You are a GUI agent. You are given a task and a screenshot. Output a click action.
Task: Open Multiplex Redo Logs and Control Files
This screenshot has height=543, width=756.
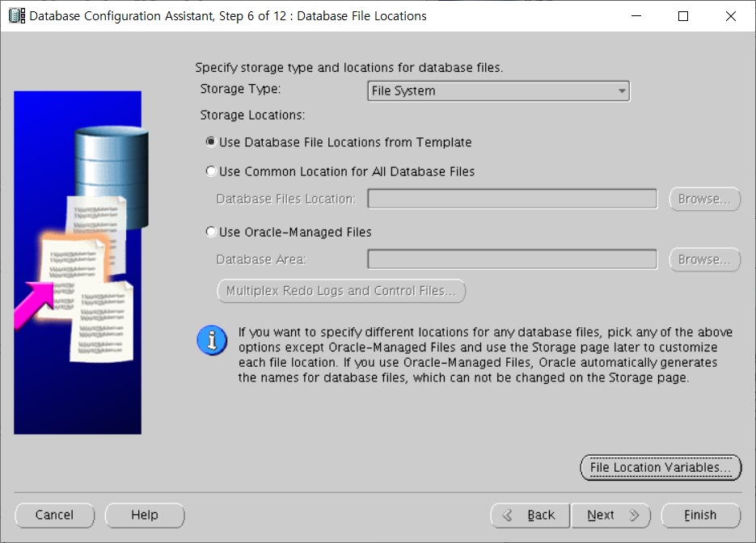pos(341,291)
